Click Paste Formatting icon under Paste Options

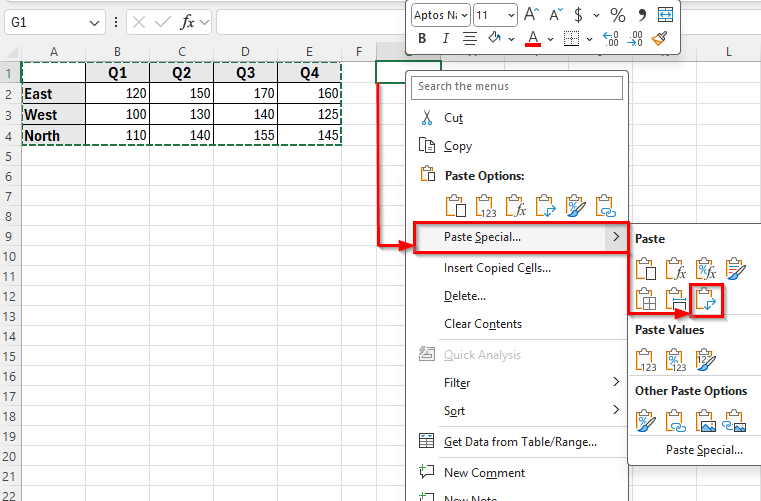click(576, 206)
